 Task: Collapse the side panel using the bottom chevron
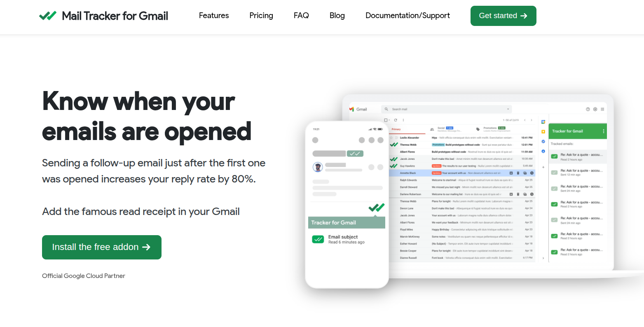543,258
